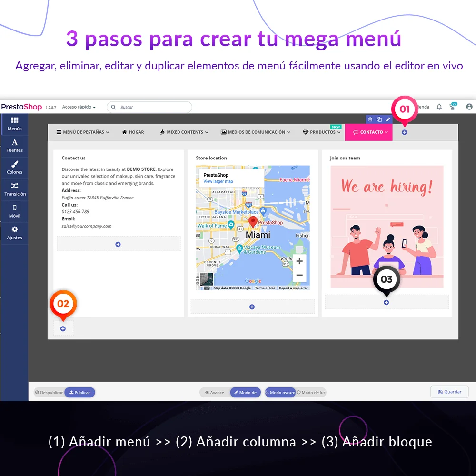This screenshot has width=476, height=476.
Task: Open the Ajustes sidebar section
Action: click(14, 233)
